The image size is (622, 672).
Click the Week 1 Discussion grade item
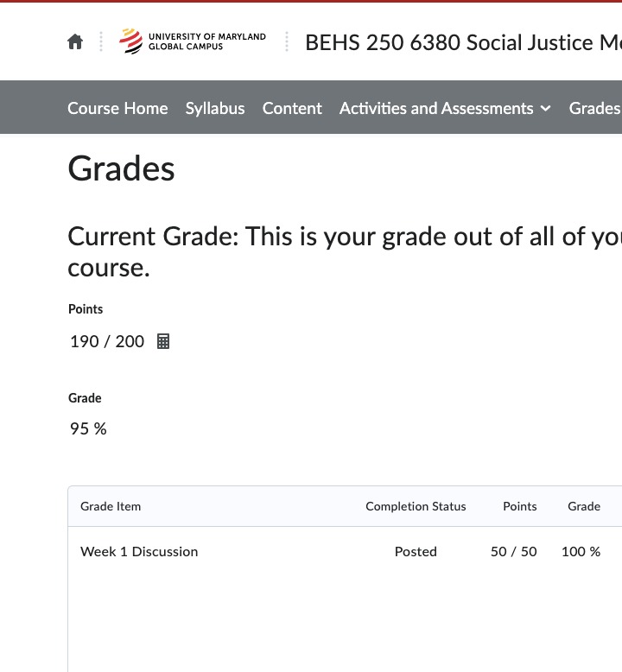point(139,551)
